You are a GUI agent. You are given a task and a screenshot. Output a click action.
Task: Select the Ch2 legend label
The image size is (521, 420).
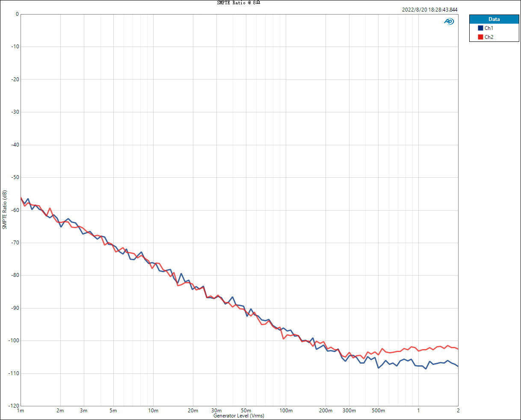[489, 37]
